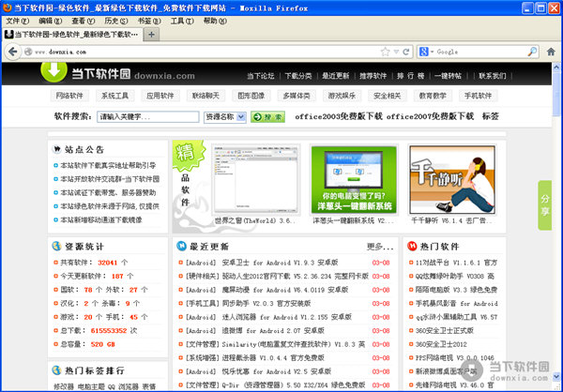This screenshot has height=392, width=563.
Task: Reload the page with the refresh icon
Action: 406,52
